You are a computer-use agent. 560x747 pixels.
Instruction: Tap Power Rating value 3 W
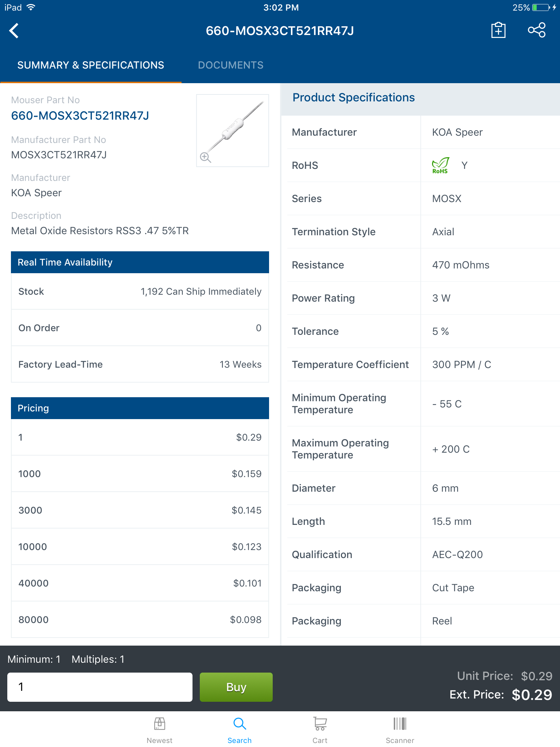coord(441,298)
